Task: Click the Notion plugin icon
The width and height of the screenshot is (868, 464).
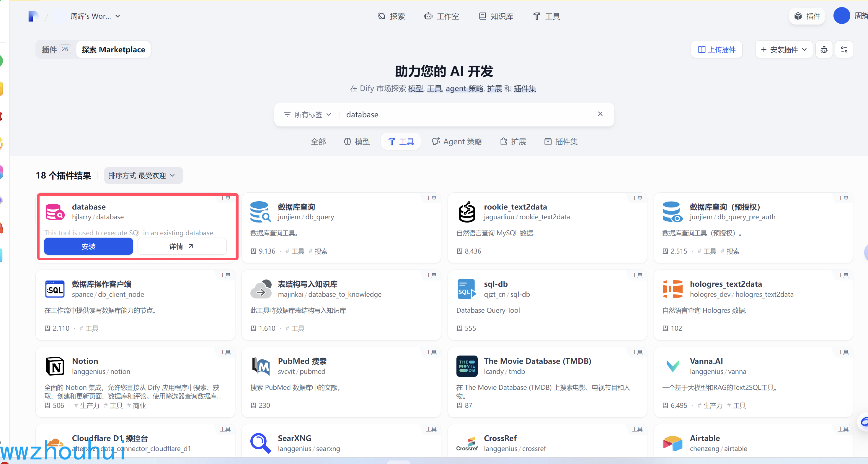Action: coord(55,366)
